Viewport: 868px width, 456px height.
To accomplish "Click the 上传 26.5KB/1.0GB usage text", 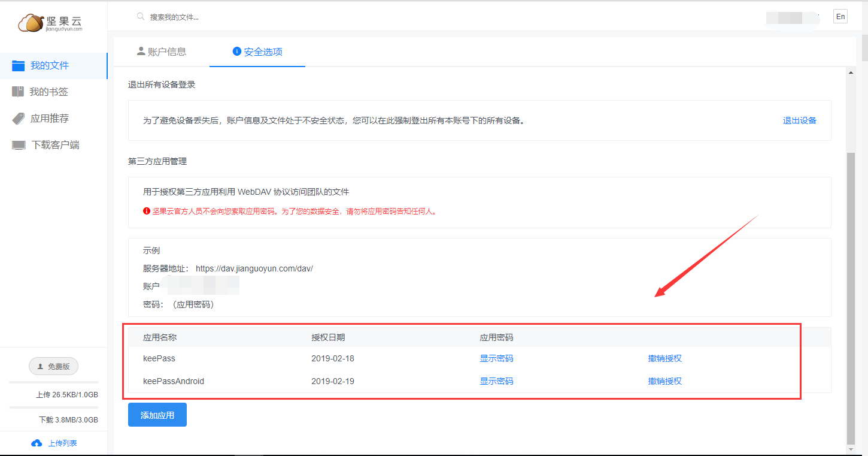I will (x=67, y=395).
